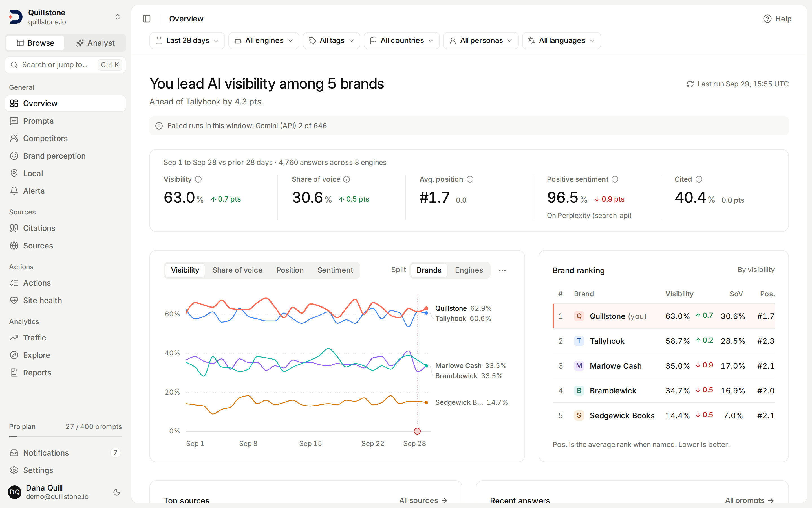The width and height of the screenshot is (812, 508).
Task: Click the info icon next to Cited
Action: pyautogui.click(x=699, y=179)
